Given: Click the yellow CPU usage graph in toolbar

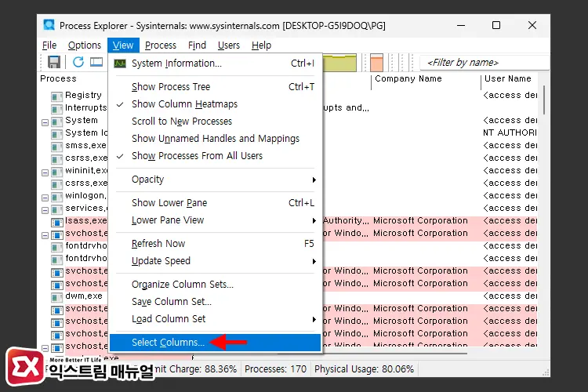Looking at the screenshot, I should (339, 63).
